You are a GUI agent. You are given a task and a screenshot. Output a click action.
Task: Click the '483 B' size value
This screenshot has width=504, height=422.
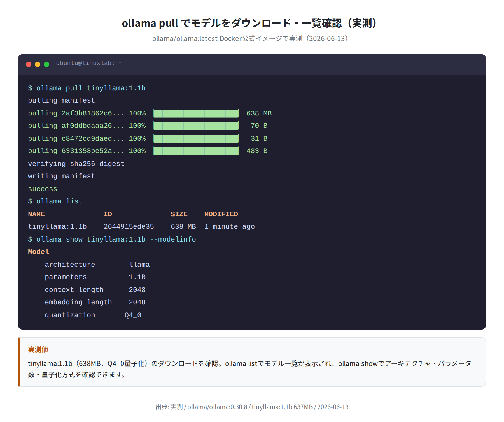[257, 151]
